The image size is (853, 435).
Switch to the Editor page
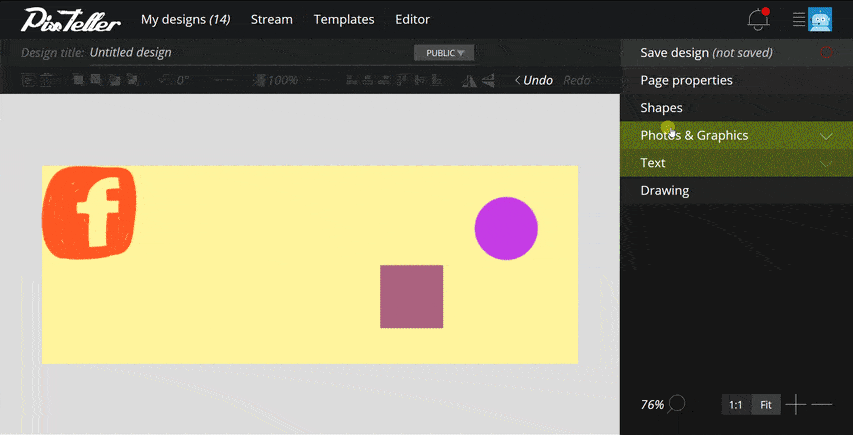(x=412, y=20)
